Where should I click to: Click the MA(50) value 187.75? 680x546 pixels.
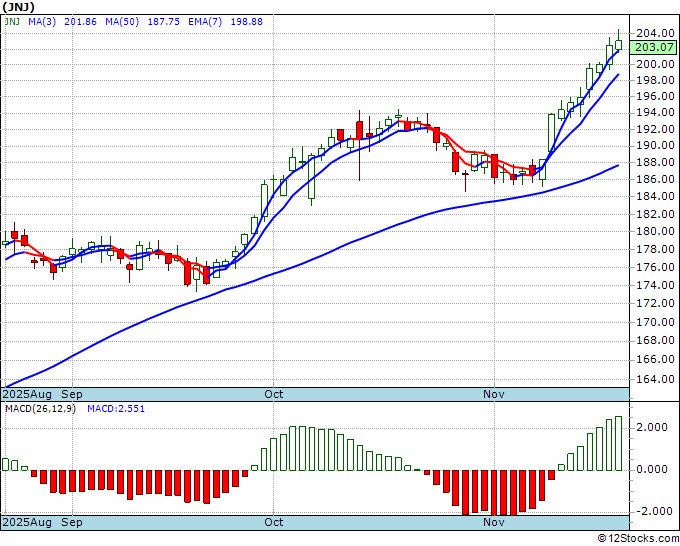click(x=163, y=21)
